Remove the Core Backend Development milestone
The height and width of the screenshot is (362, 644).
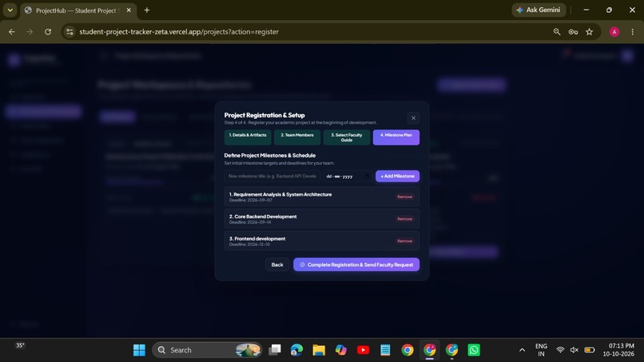404,219
